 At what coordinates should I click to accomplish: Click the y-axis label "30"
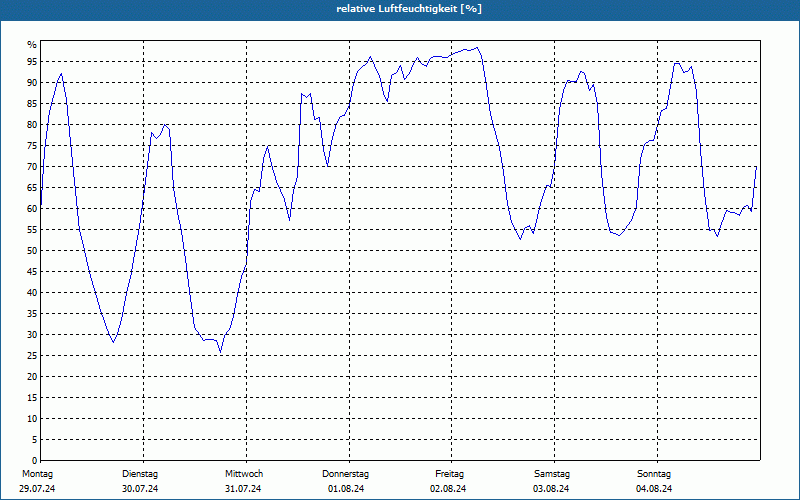pyautogui.click(x=32, y=335)
